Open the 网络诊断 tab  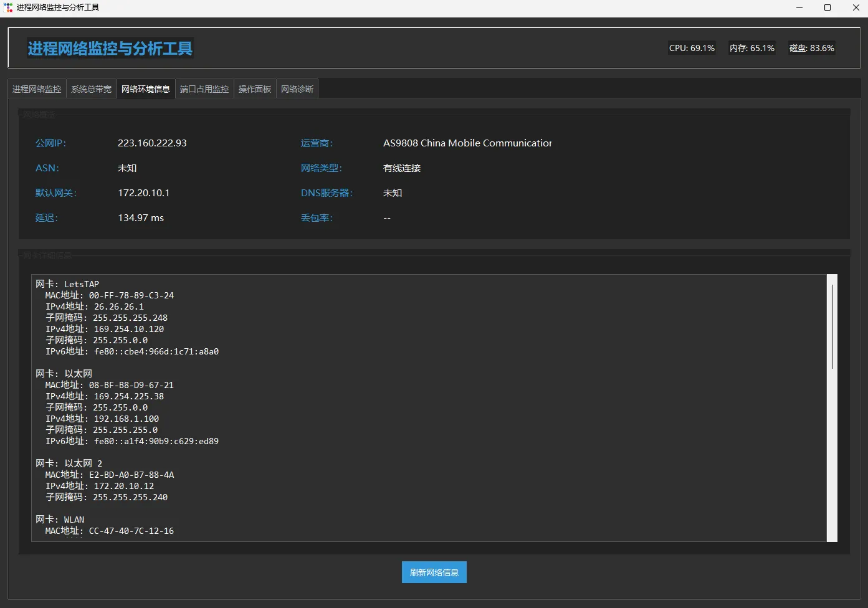[297, 89]
